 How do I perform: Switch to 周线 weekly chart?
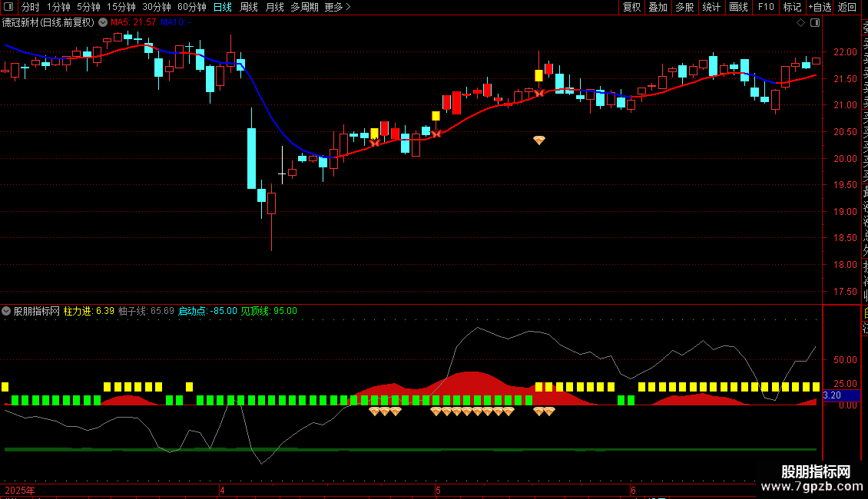click(x=249, y=7)
